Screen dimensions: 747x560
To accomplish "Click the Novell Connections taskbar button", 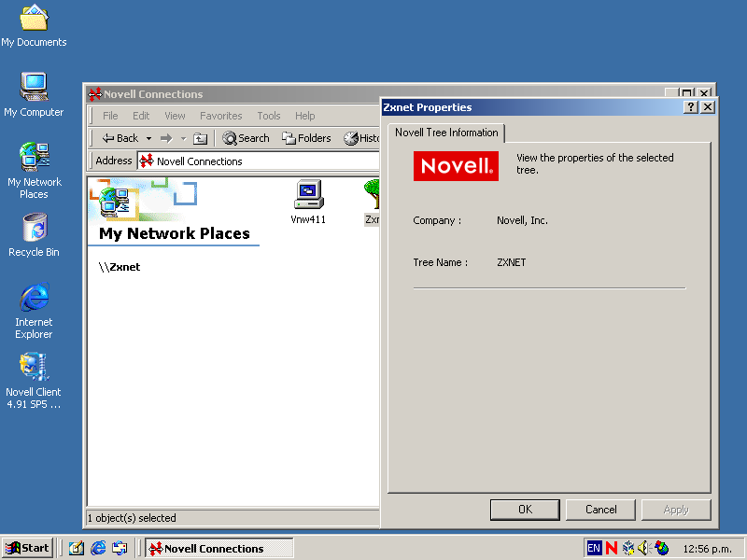I will tap(219, 548).
